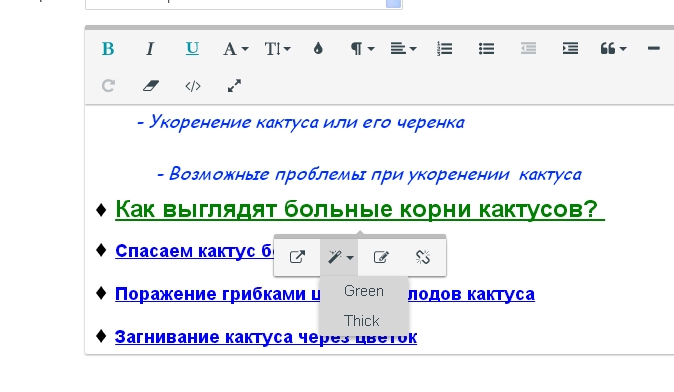The image size is (674, 392).
Task: Toggle the link style wand dropdown
Action: point(340,257)
